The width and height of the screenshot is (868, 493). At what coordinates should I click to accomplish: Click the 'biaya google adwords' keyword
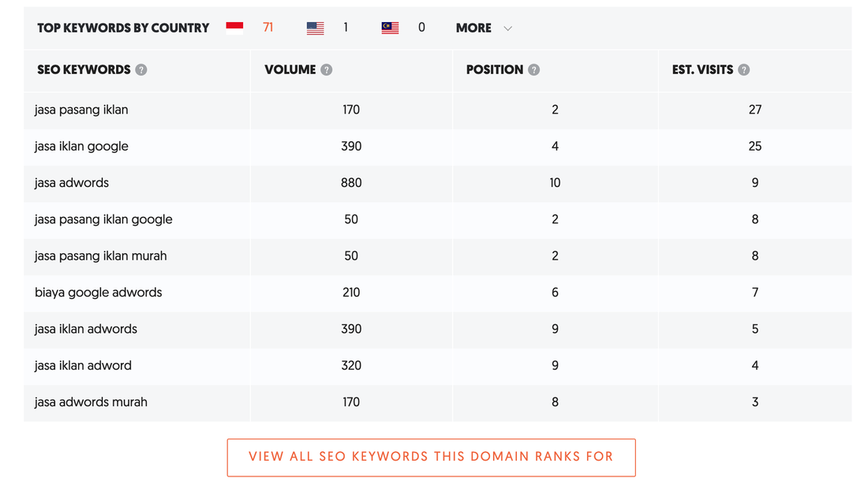tap(98, 292)
